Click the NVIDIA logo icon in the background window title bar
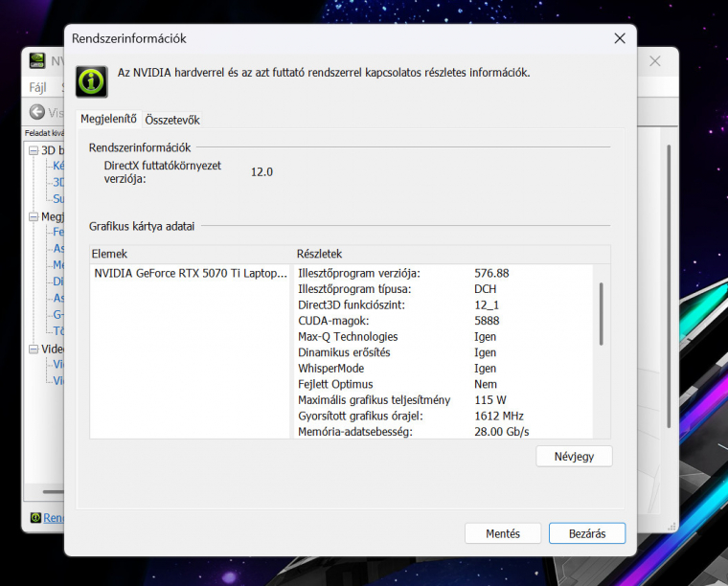728x586 pixels. point(37,60)
